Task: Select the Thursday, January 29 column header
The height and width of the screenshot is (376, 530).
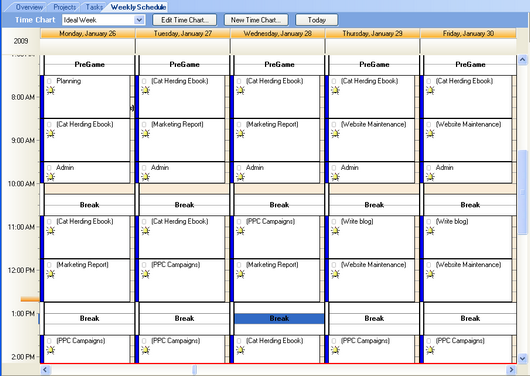Action: 372,33
